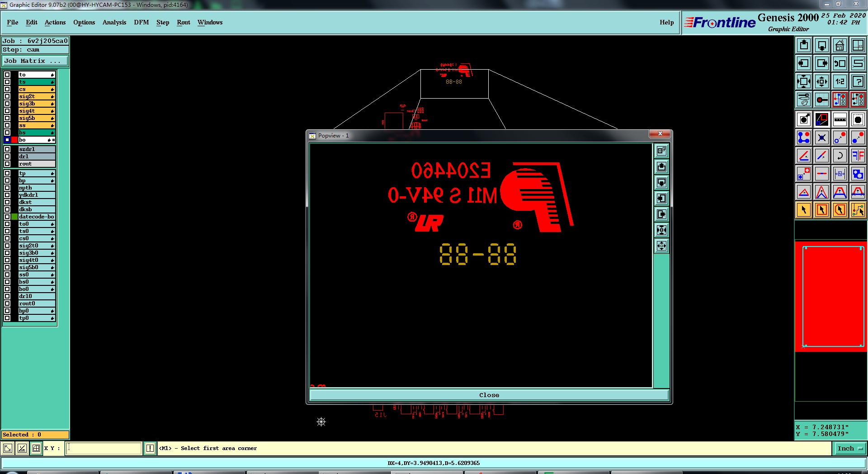Toggle the 'ts' layer display checkbox
868x474 pixels.
coord(7,82)
